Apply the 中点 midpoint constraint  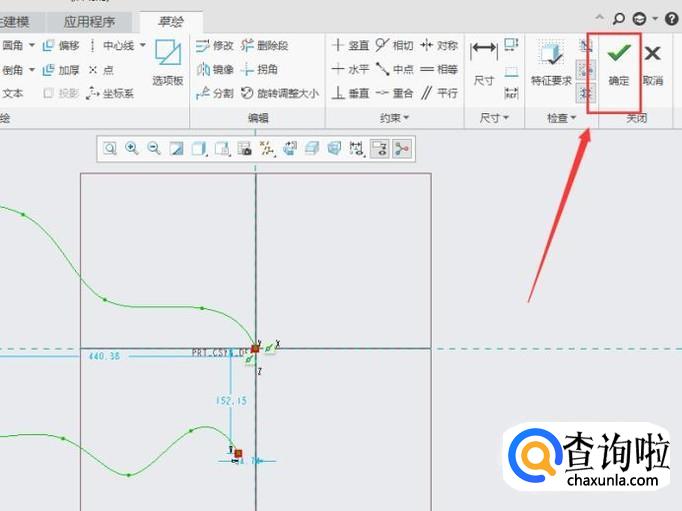[x=394, y=69]
